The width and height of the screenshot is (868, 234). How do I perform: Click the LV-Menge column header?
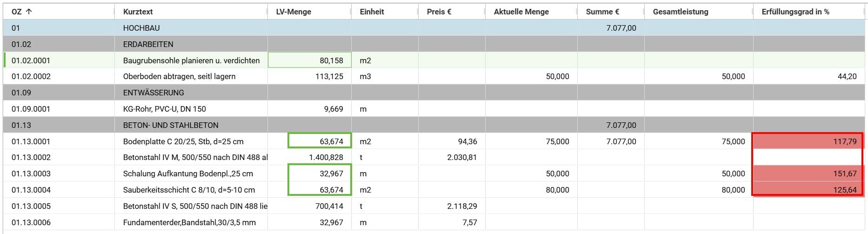point(294,12)
